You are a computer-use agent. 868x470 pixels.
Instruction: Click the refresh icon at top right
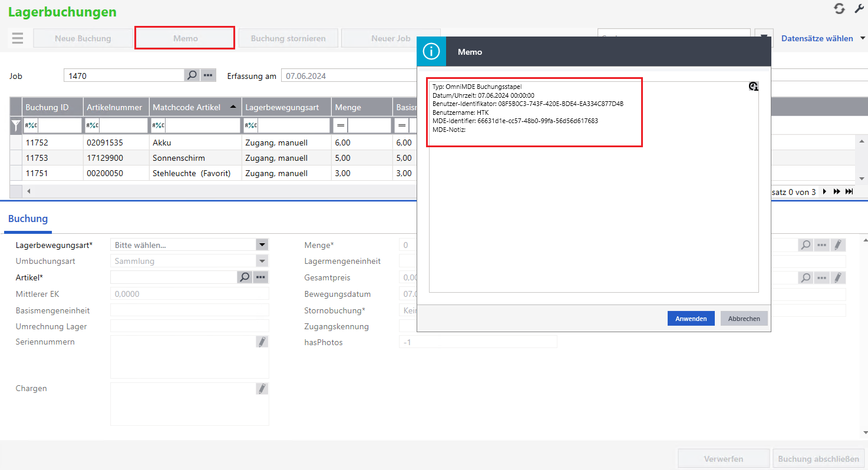[x=839, y=9]
